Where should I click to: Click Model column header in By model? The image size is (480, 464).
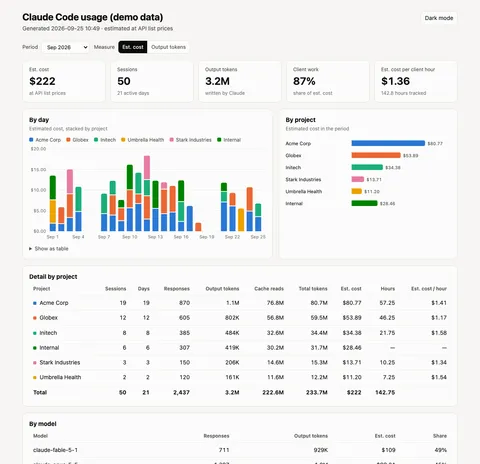40,436
